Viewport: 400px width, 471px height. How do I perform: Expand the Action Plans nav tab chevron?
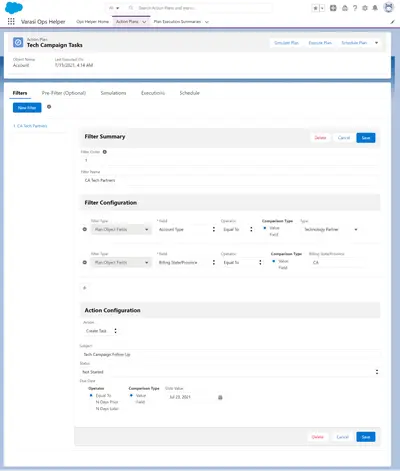click(x=144, y=22)
